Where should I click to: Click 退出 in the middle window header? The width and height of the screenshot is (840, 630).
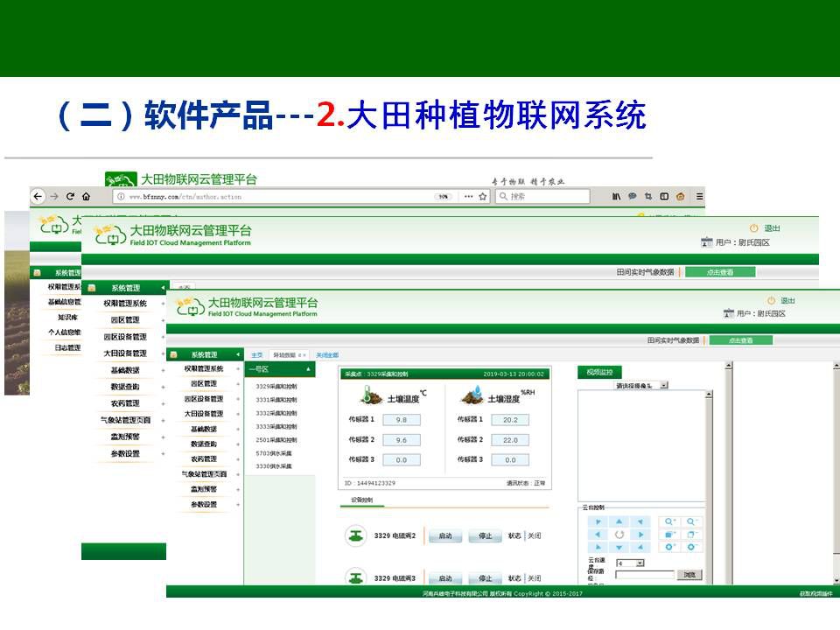pos(772,228)
